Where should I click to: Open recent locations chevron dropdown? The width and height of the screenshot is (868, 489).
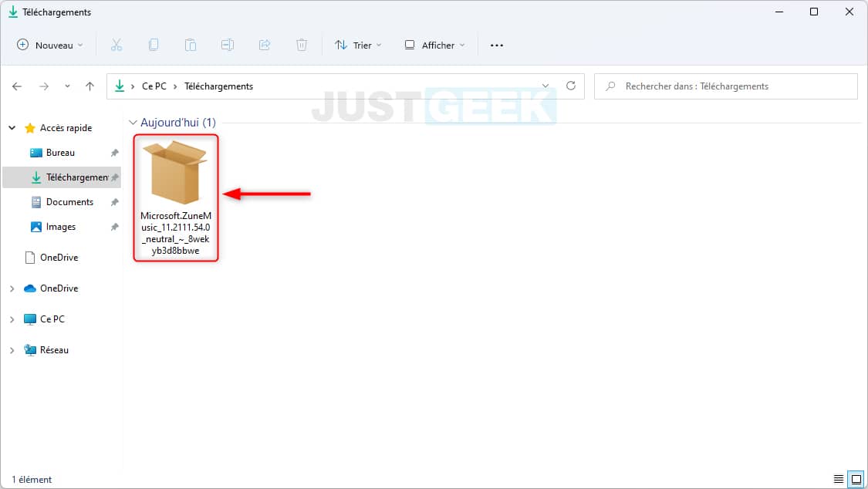pyautogui.click(x=68, y=86)
